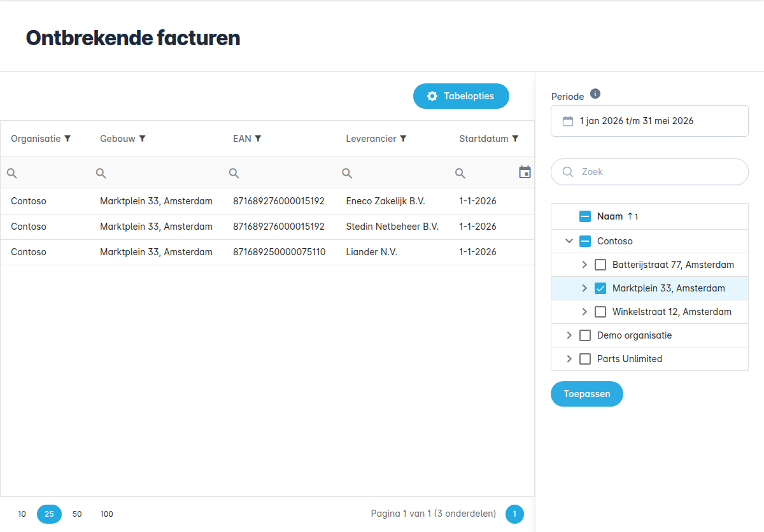Click the Toepassen button
Viewport: 764px width, 532px height.
coord(587,394)
